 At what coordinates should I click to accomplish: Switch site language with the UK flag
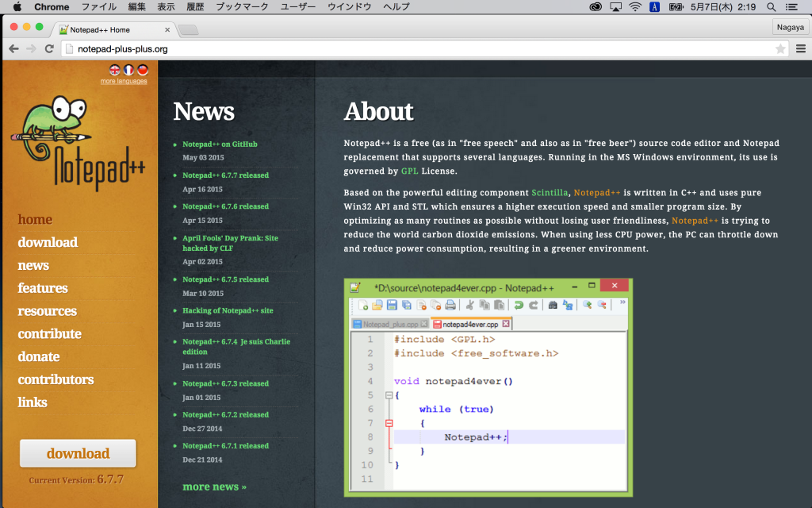point(115,70)
